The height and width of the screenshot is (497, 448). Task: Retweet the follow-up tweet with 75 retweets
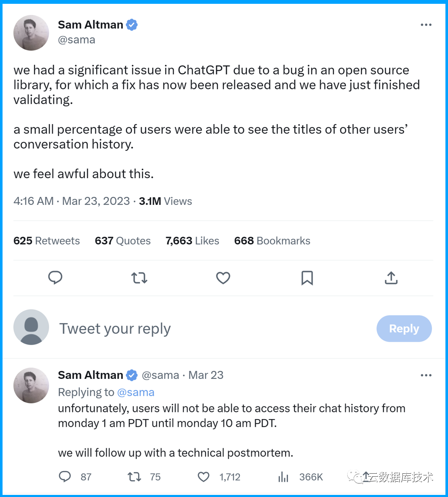click(x=134, y=477)
